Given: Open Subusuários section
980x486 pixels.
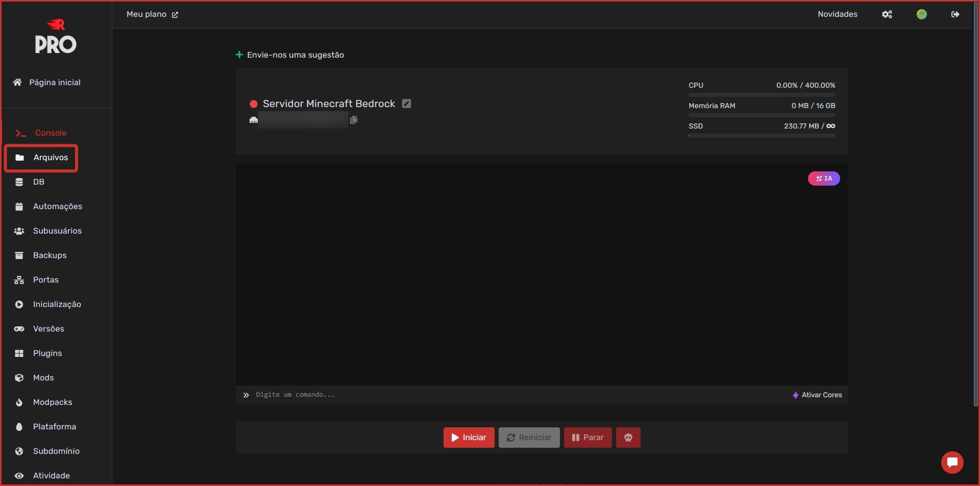Looking at the screenshot, I should 48,231.
